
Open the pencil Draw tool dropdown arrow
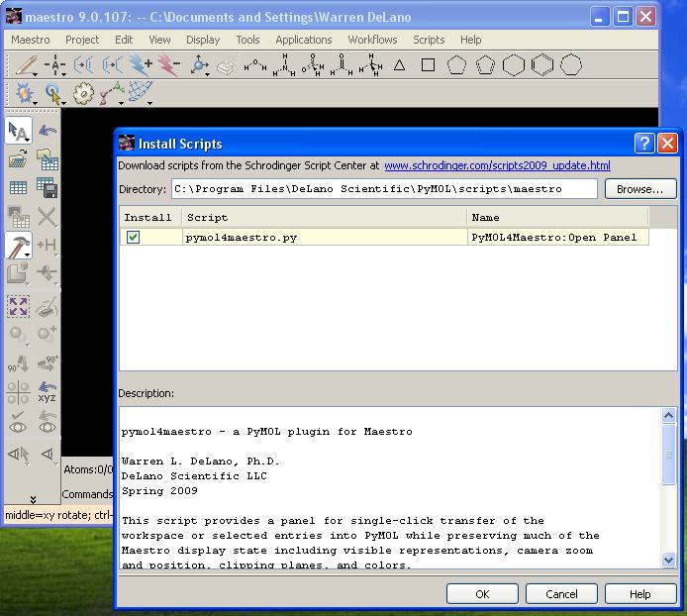35,75
